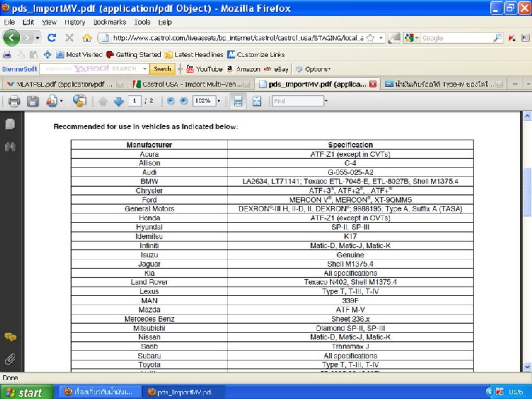This screenshot has width=532, height=399.
Task: Open the Pages panel in sidebar
Action: click(10, 124)
